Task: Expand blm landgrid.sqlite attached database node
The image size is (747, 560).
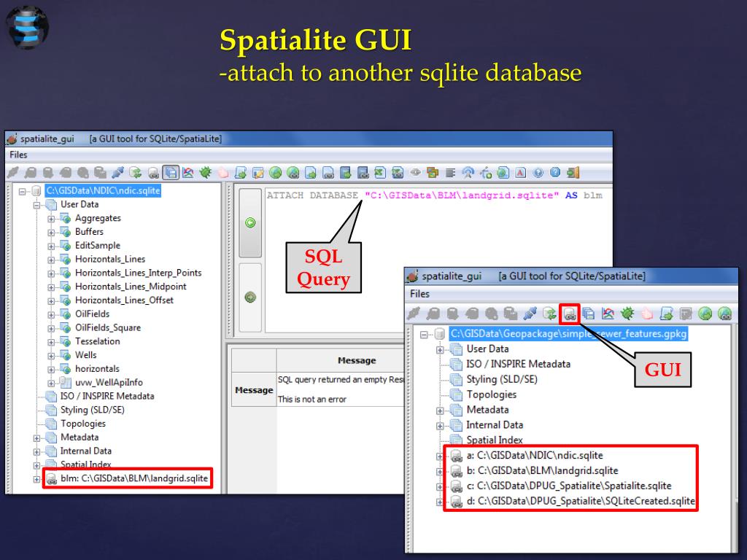Action: (x=36, y=479)
